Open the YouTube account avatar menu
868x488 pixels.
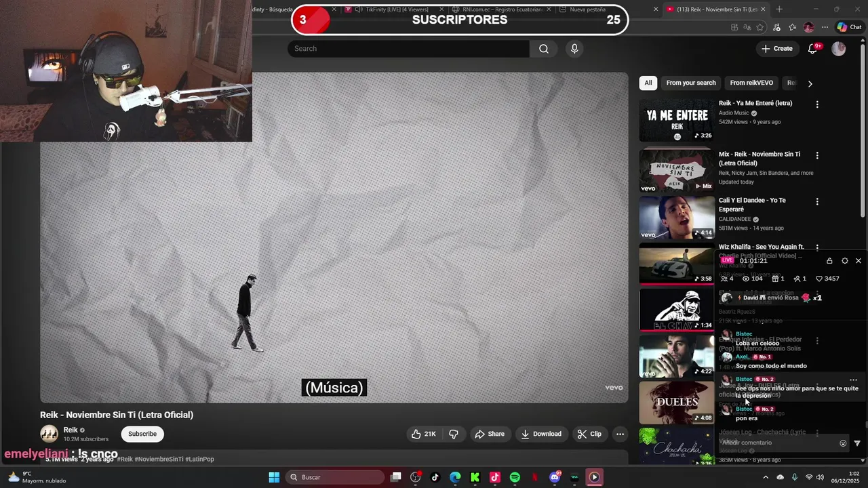pyautogui.click(x=839, y=48)
